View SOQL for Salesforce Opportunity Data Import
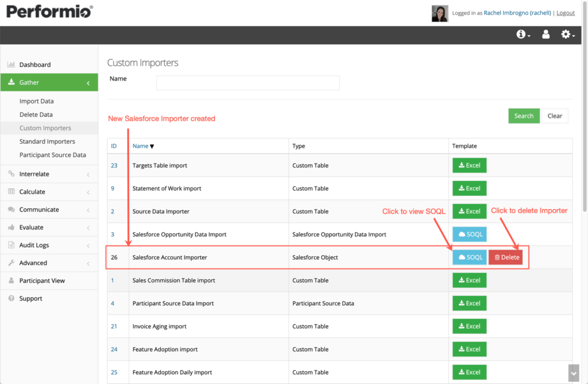The image size is (588, 384). point(470,234)
